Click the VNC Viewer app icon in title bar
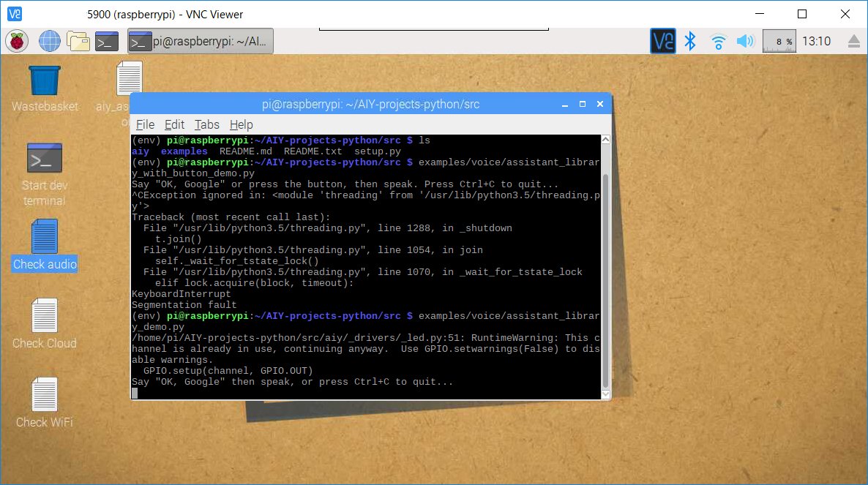Image resolution: width=868 pixels, height=485 pixels. pyautogui.click(x=15, y=15)
